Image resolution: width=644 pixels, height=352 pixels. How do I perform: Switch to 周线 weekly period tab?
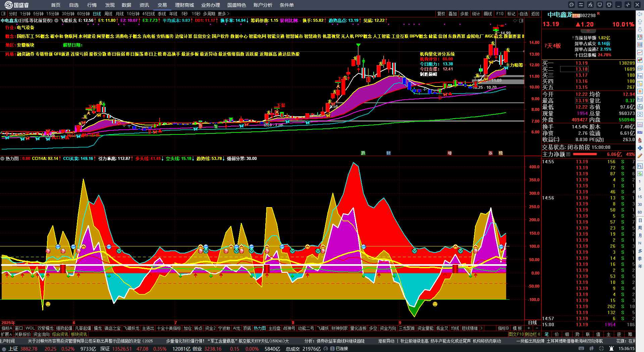coord(108,14)
